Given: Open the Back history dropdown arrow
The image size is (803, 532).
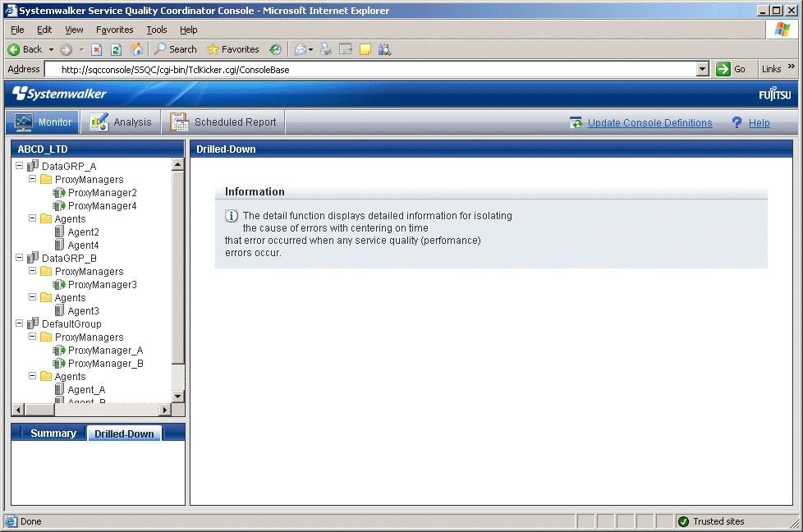Looking at the screenshot, I should [x=51, y=49].
